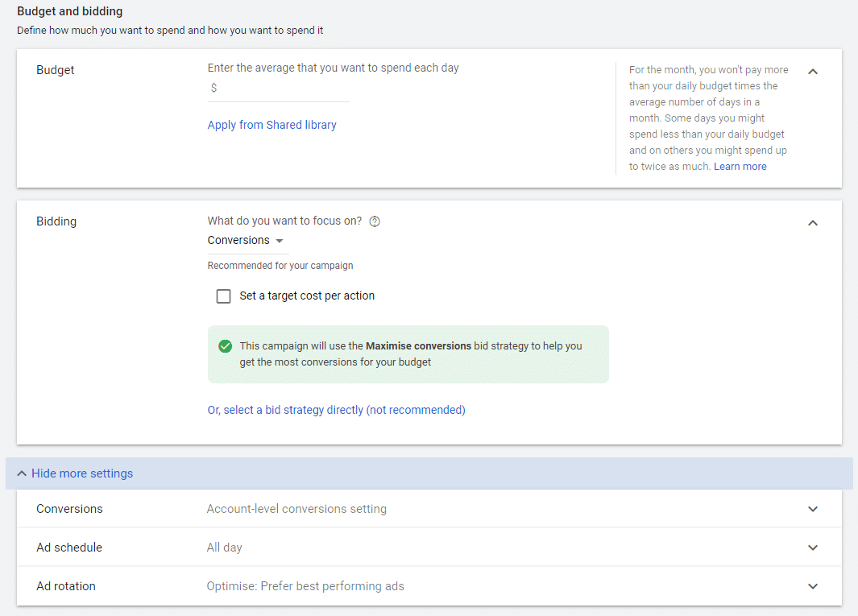Enable the Set a target cost per action checkbox
Image resolution: width=858 pixels, height=616 pixels.
point(224,296)
